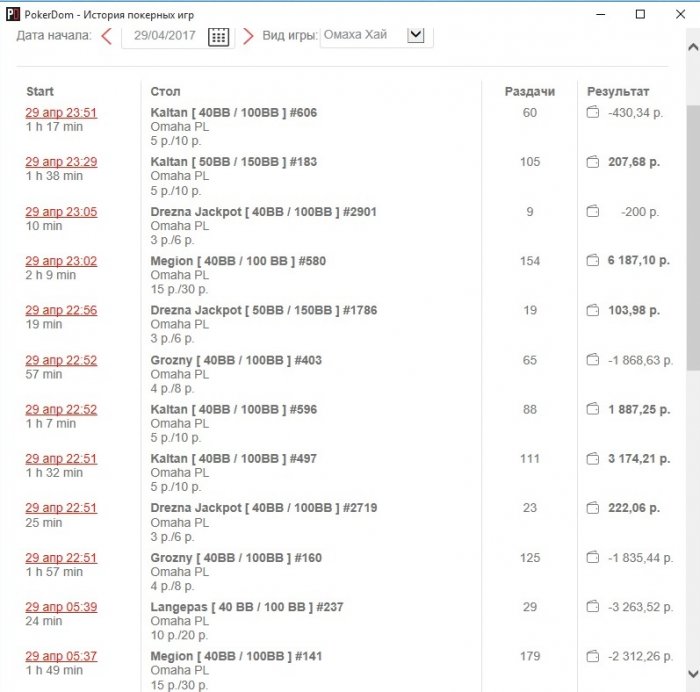Select table Drezna Jackpot #2719
Image resolution: width=700 pixels, height=692 pixels.
click(263, 508)
